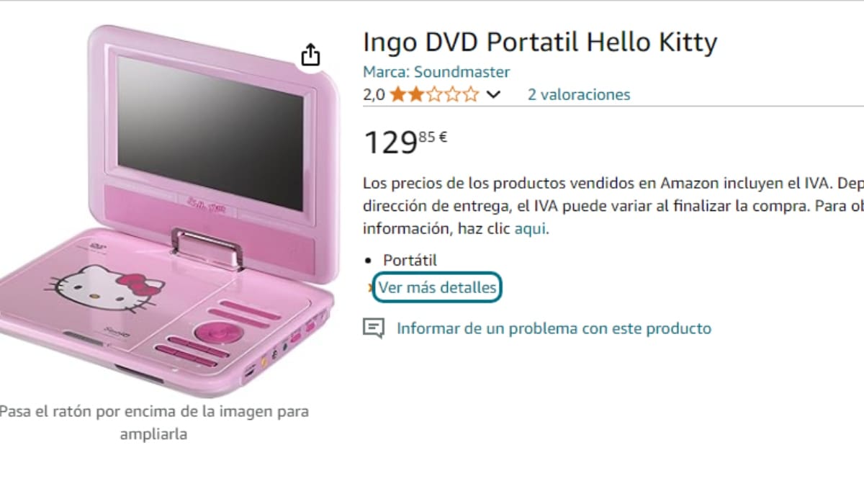Click the product title Ingo DVD Portatil Hello Kitty
The width and height of the screenshot is (864, 504).
pos(540,42)
